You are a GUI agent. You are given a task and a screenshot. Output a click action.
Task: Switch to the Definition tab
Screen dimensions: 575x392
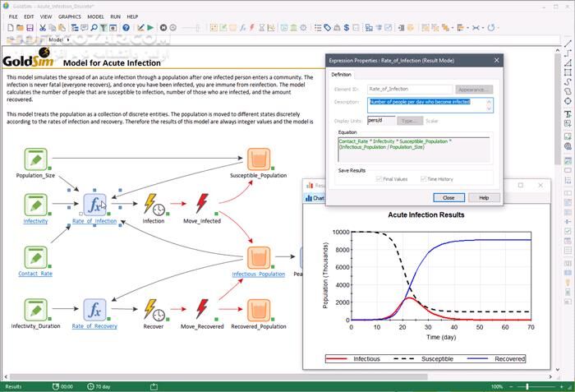pyautogui.click(x=341, y=75)
